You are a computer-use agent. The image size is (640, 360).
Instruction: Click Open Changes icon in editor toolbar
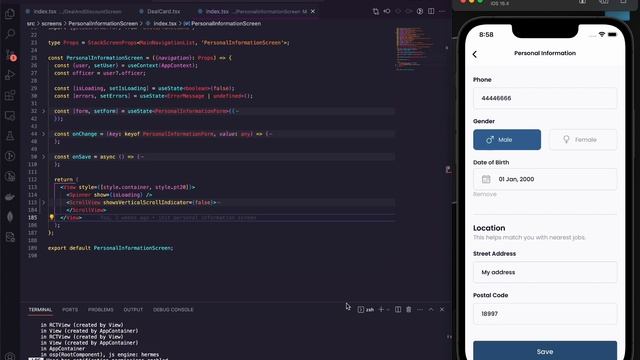[x=376, y=11]
